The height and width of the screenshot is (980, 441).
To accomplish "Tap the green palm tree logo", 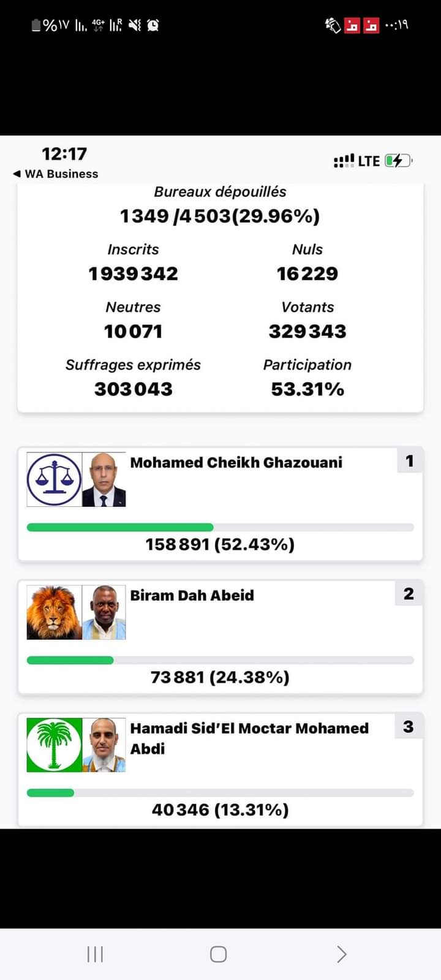I will [x=54, y=745].
